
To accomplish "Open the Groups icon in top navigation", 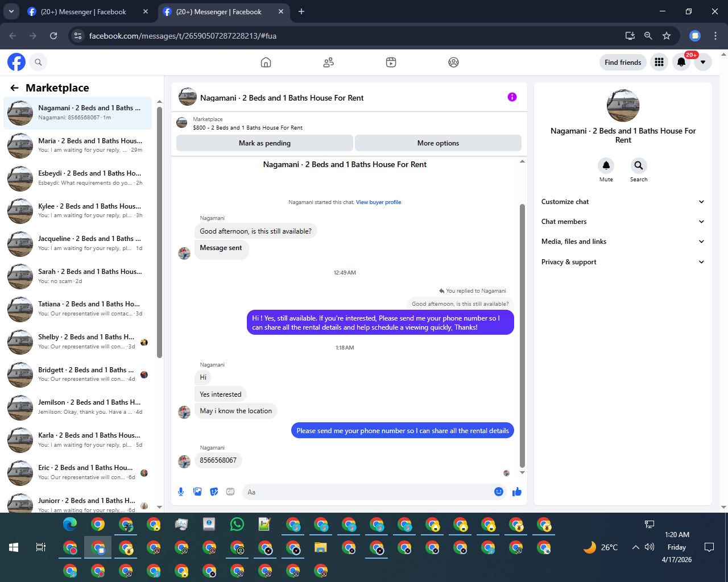I will (x=453, y=63).
